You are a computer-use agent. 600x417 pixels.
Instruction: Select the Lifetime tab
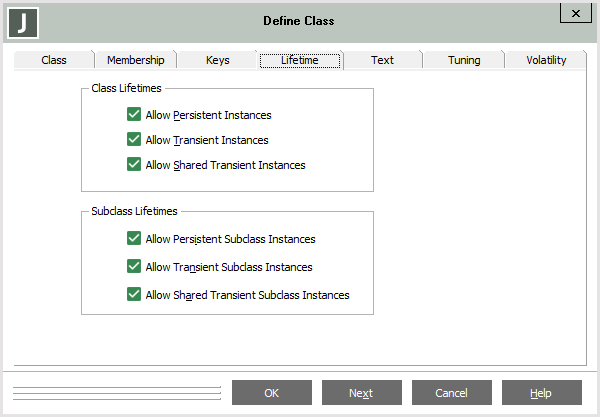click(x=300, y=60)
